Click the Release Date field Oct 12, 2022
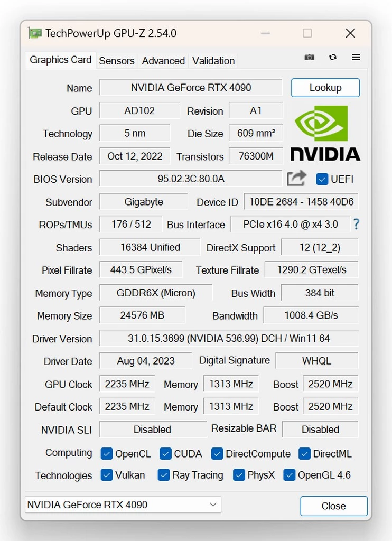Viewport: 392px width, 541px height. click(135, 156)
